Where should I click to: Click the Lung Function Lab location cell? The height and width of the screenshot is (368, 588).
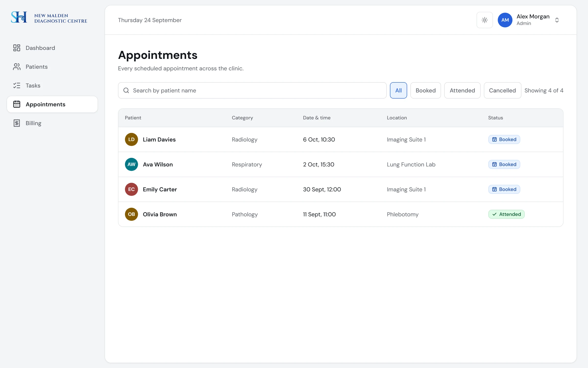tap(411, 164)
